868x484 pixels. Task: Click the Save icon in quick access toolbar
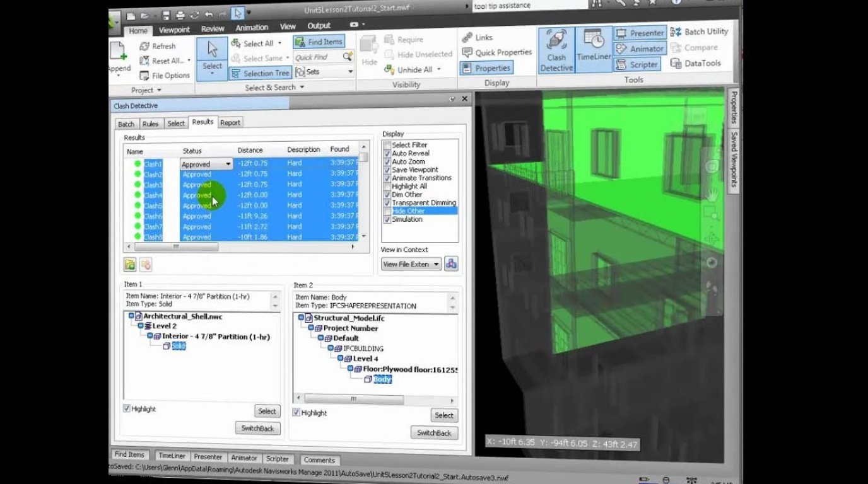[166, 15]
